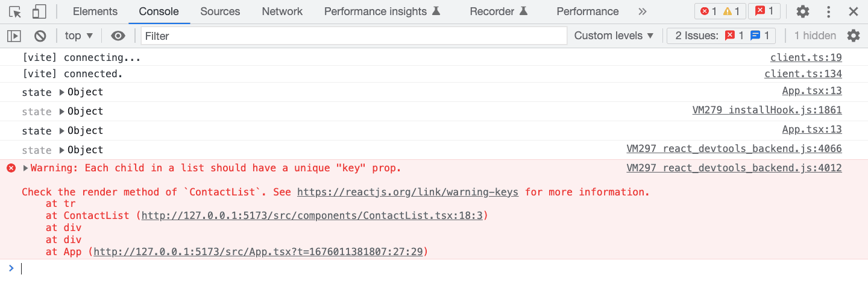Switch to the Sources tab
The width and height of the screenshot is (868, 298).
(220, 11)
